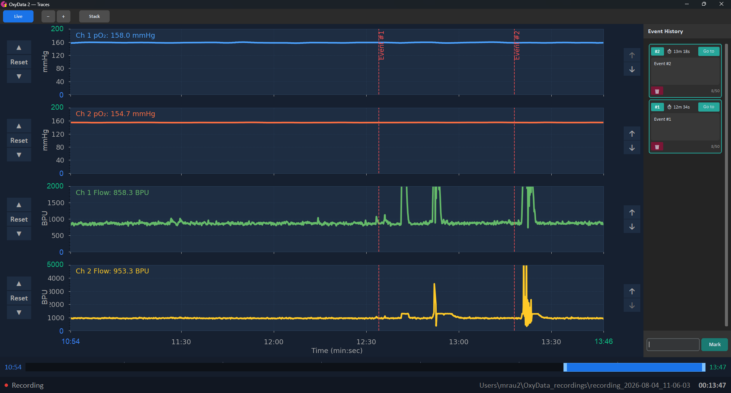Toggle Live mode button
This screenshot has height=393, width=731.
pos(18,16)
